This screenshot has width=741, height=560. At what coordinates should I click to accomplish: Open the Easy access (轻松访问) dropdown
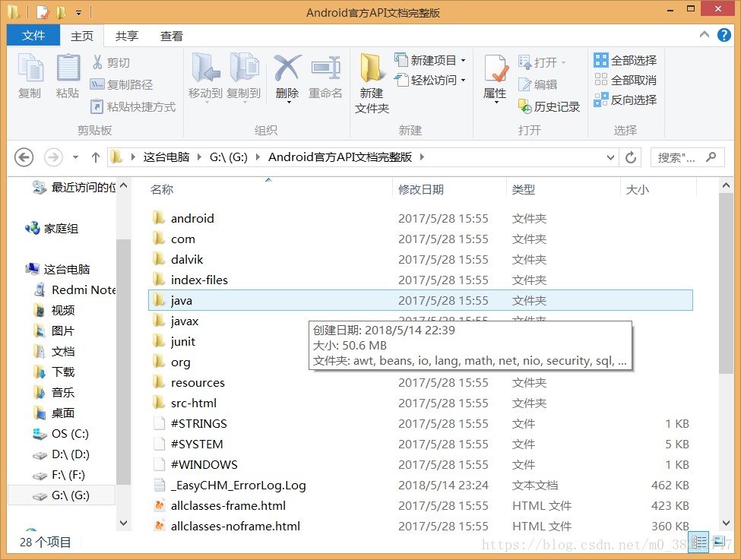click(430, 81)
